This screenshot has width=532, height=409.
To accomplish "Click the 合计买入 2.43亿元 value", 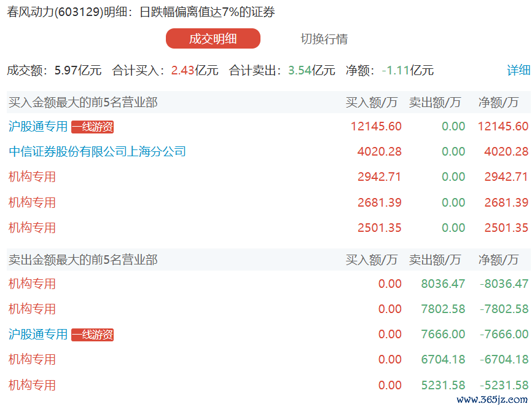I will click(x=195, y=70).
